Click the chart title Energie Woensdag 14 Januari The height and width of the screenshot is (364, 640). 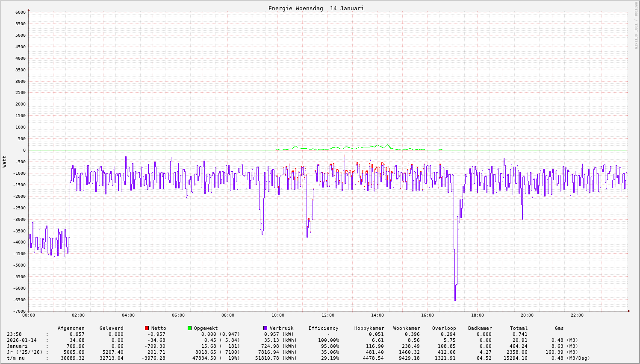click(x=316, y=9)
